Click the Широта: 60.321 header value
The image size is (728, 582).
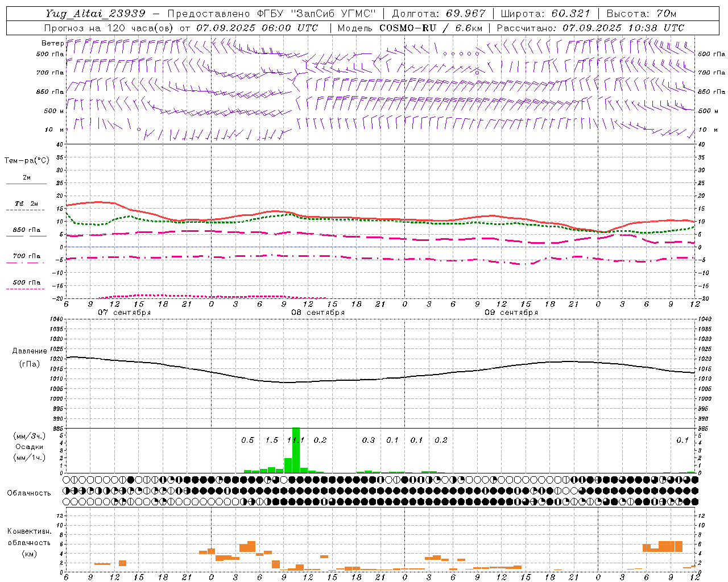[x=545, y=14]
